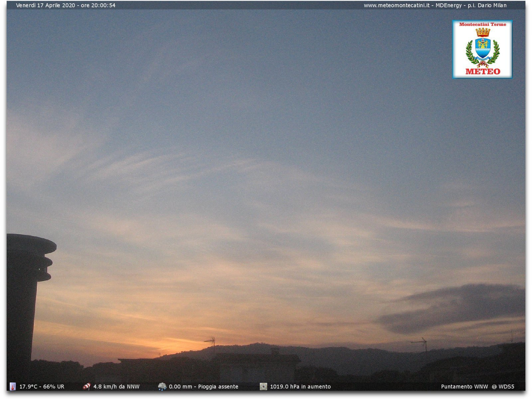Screen dimensions: 532x399
Task: Click the rain cloud precipitation icon
Action: 162,386
